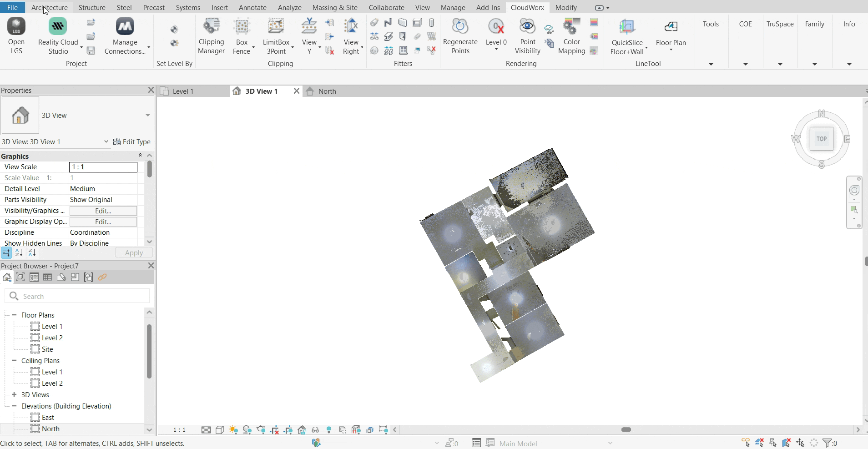
Task: Open the Manage Connections tool
Action: 125,36
